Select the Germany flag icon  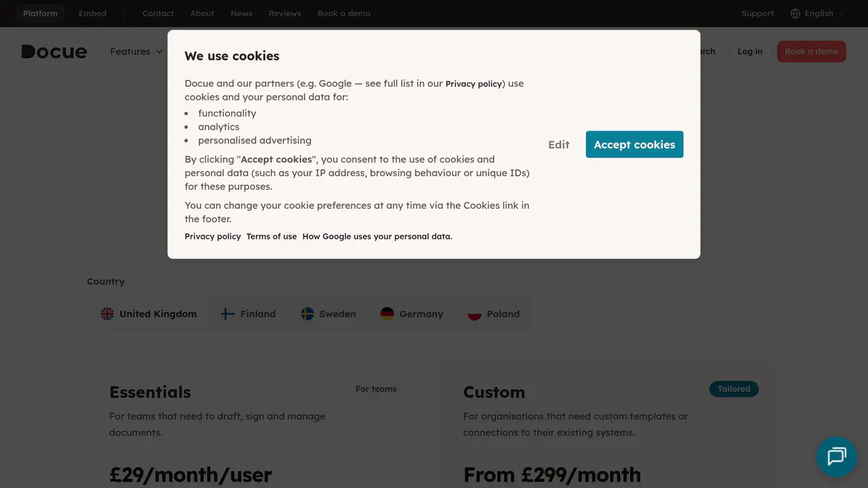[387, 314]
